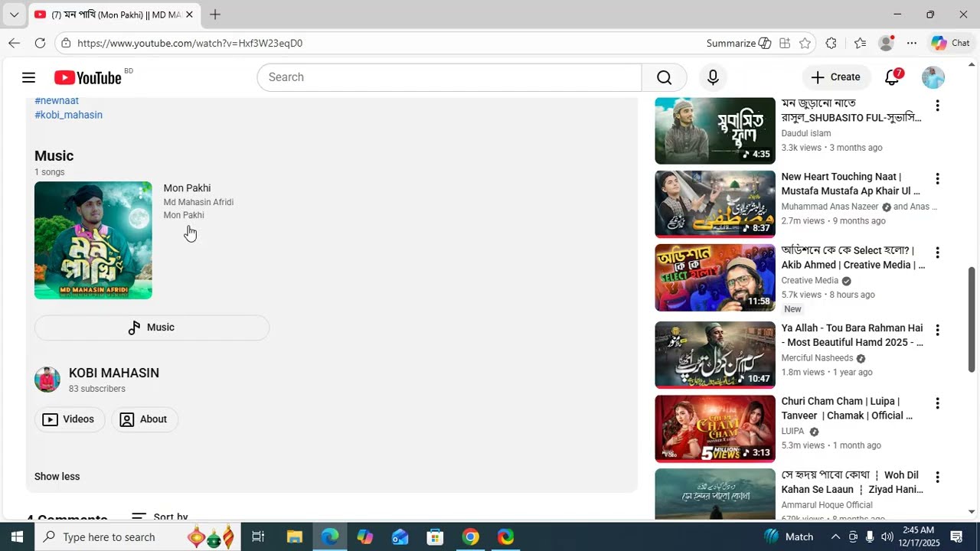This screenshot has height=551, width=980.
Task: Open the favorites list icon
Action: [860, 43]
